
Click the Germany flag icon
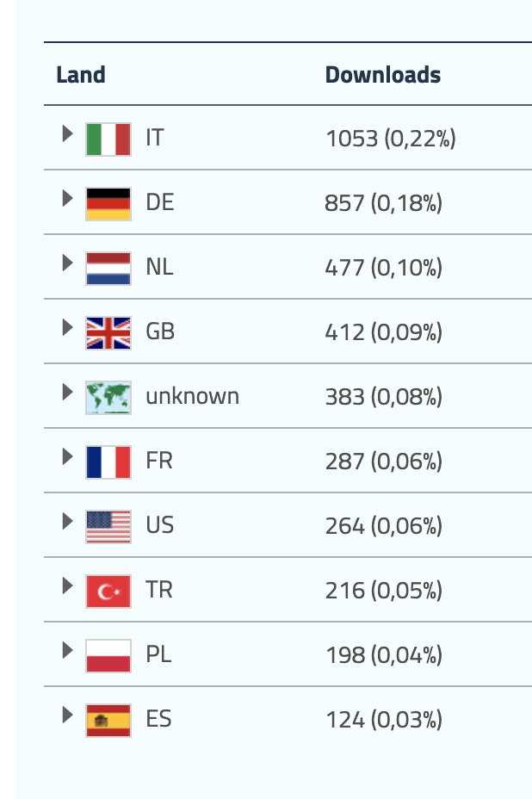pyautogui.click(x=108, y=203)
